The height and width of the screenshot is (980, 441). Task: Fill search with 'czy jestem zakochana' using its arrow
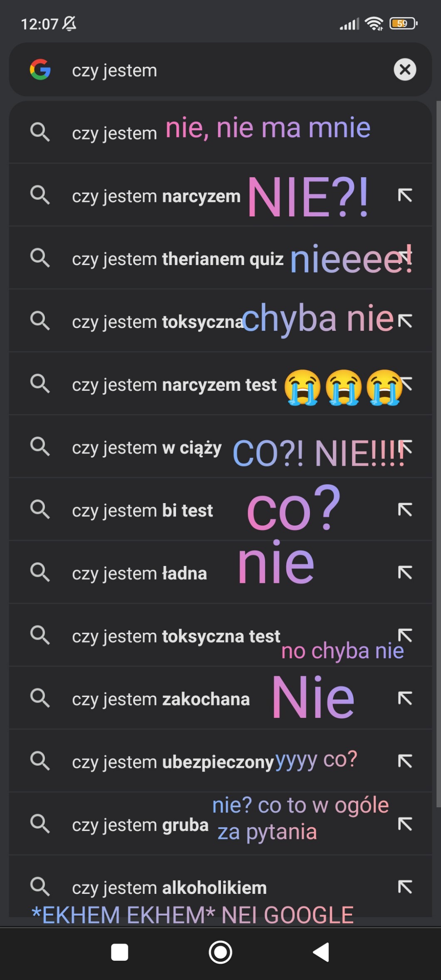(405, 698)
